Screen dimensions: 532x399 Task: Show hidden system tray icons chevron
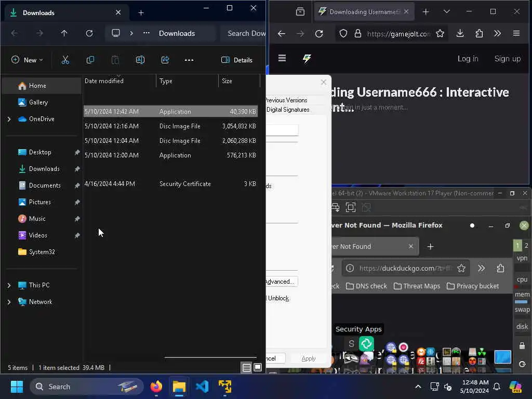418,387
